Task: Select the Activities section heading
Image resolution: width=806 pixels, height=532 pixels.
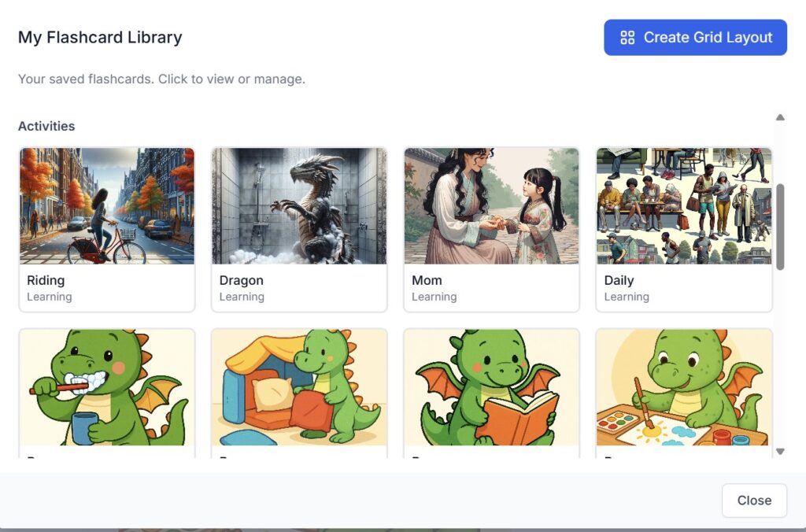Action: 46,126
